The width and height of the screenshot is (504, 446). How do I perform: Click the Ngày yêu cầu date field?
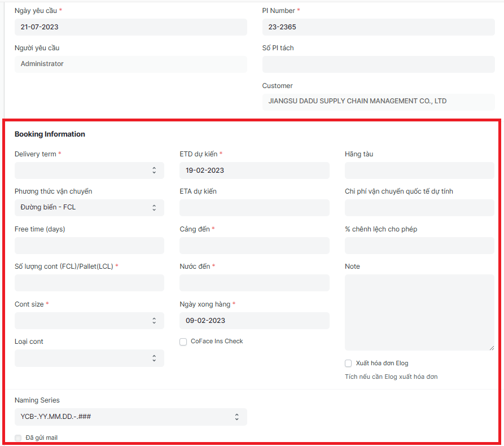pos(130,27)
